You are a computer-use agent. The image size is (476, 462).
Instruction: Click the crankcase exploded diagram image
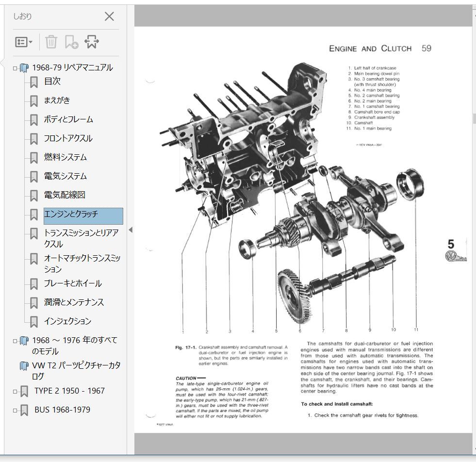(292, 198)
